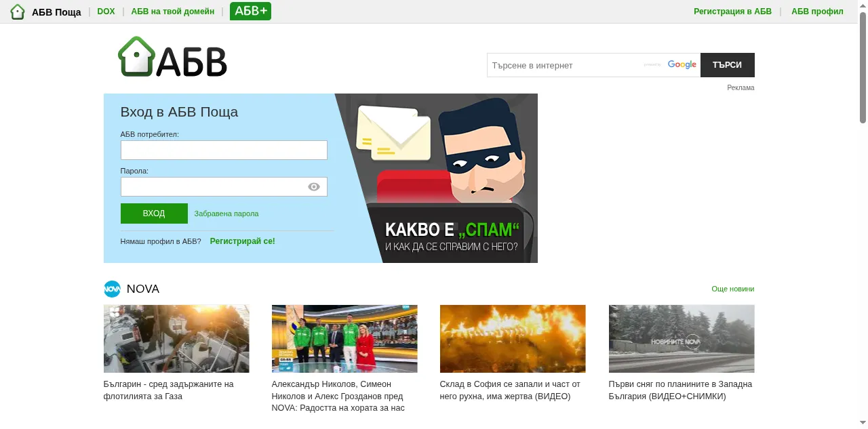Viewport: 868px width, 429px height.
Task: Open the Gaza flotilla news thumbnail
Action: [176, 339]
